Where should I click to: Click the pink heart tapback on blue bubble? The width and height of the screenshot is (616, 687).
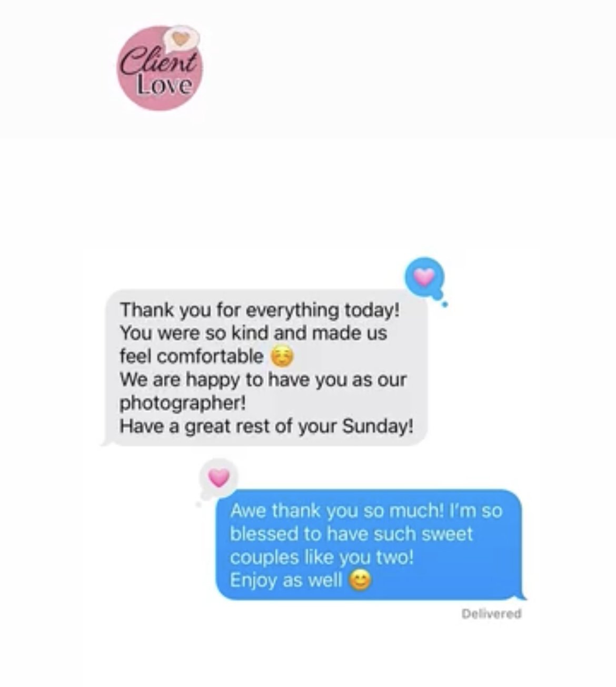pyautogui.click(x=219, y=478)
